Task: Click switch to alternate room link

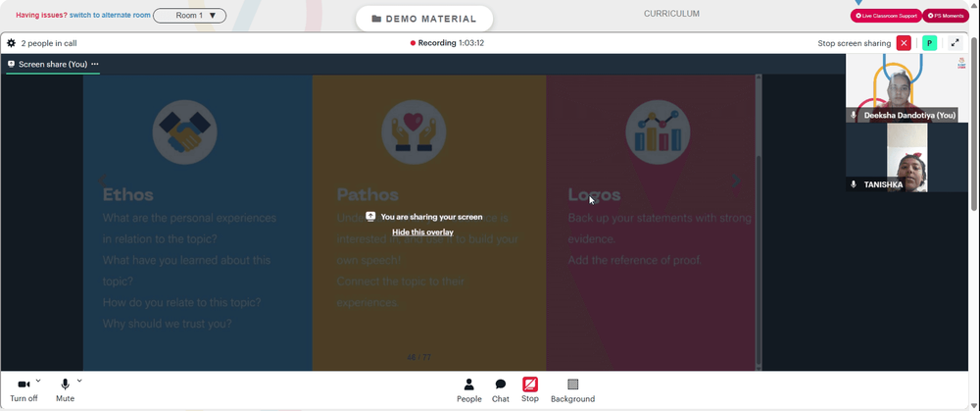Action: tap(110, 15)
